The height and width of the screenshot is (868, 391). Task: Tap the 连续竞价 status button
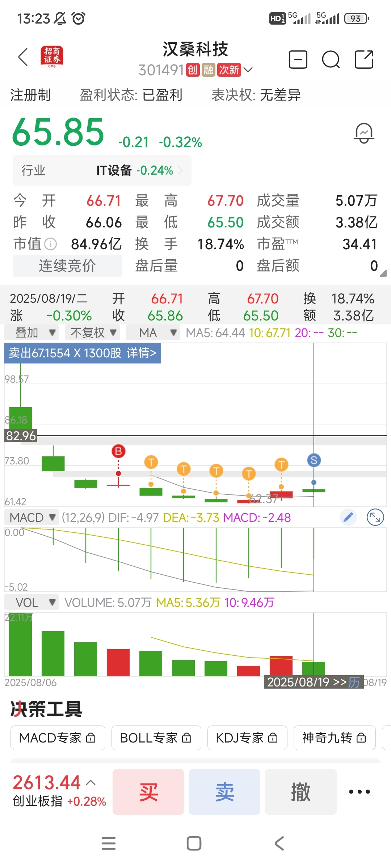(67, 266)
